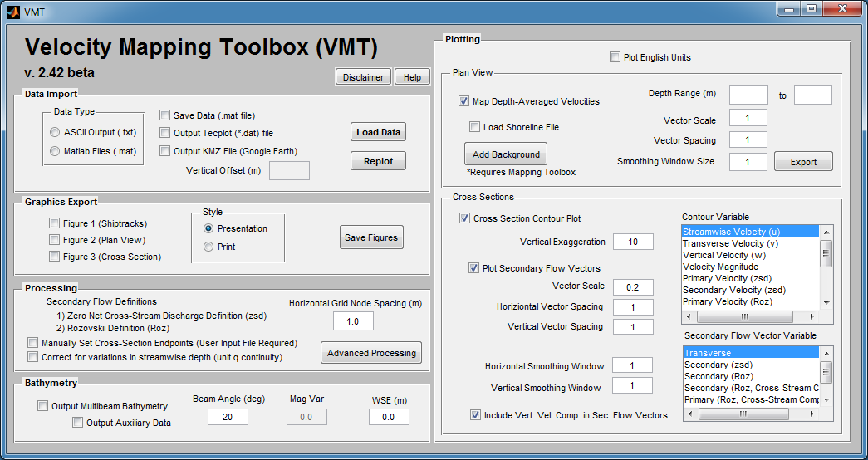Choose Print style radio button
This screenshot has width=868, height=460.
[x=208, y=247]
